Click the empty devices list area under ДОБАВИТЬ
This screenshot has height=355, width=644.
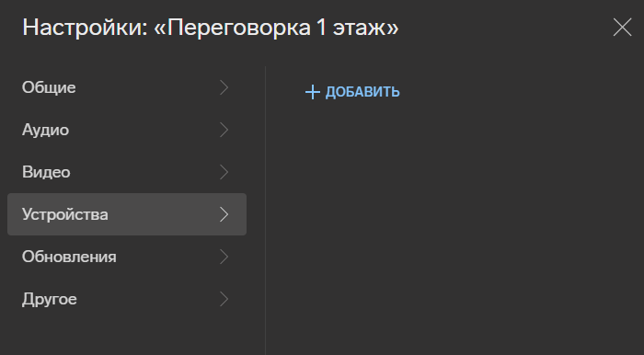pyautogui.click(x=452, y=225)
